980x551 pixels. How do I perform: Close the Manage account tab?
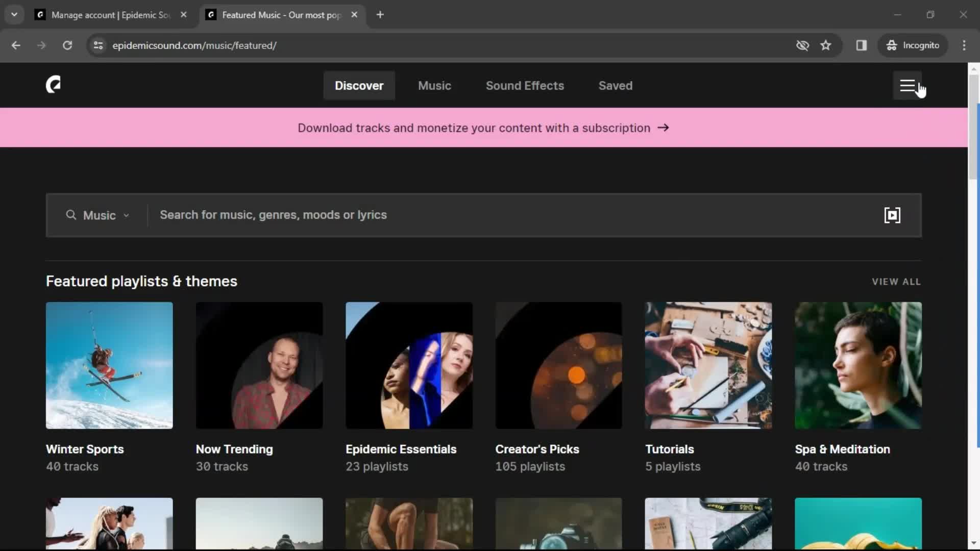coord(184,15)
